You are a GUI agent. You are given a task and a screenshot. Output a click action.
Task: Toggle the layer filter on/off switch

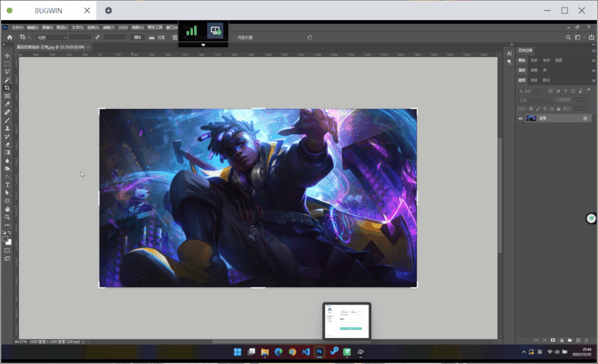[587, 91]
